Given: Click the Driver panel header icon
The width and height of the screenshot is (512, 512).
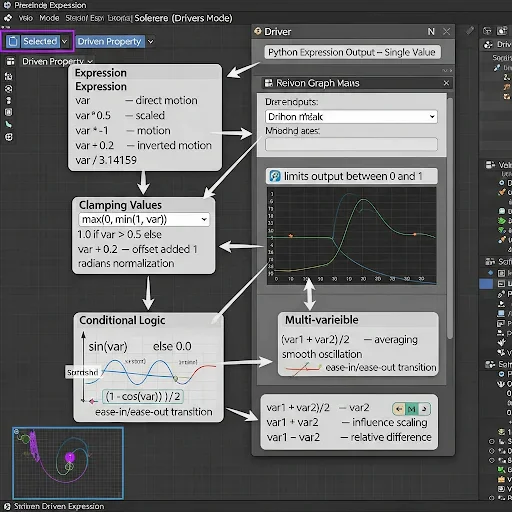Looking at the screenshot, I should (258, 31).
